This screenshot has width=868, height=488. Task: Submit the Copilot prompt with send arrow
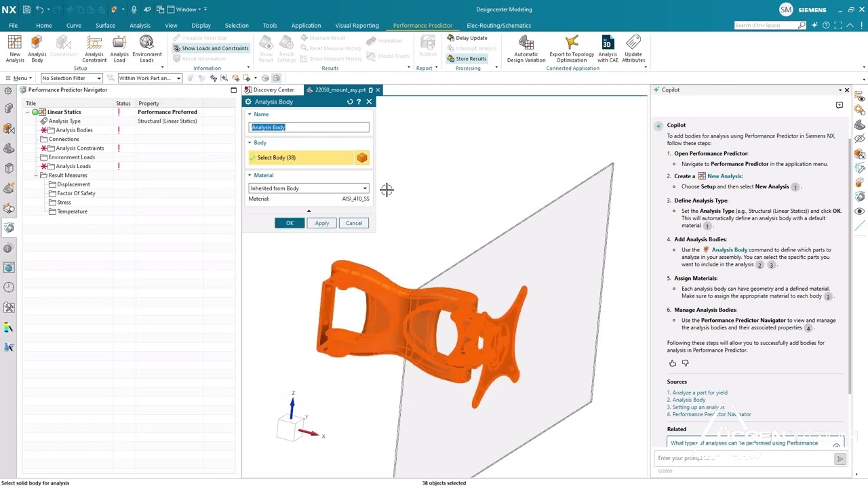tap(840, 459)
